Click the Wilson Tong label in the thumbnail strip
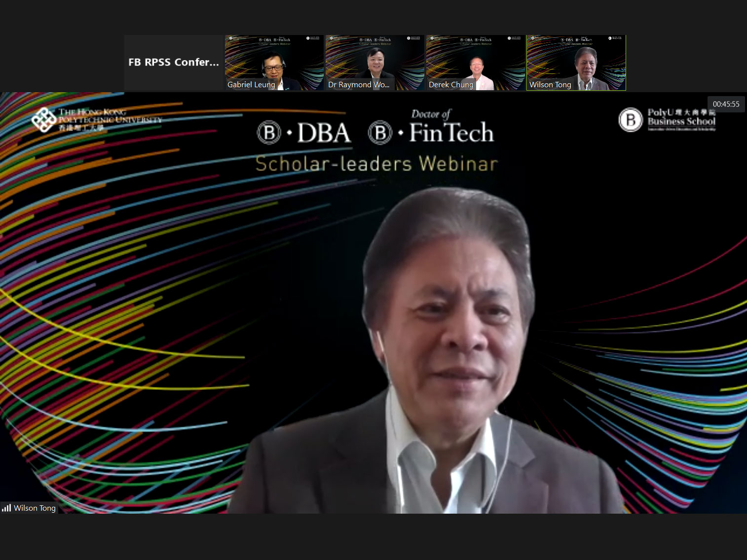The height and width of the screenshot is (560, 747). (550, 85)
